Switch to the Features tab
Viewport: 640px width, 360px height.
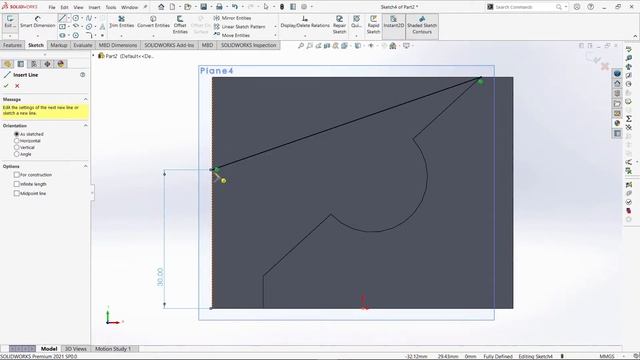[12, 45]
